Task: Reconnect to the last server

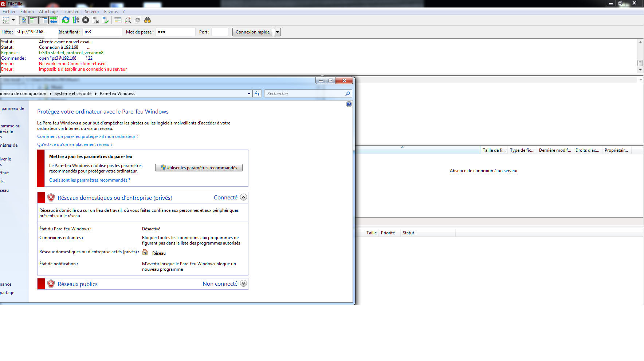Action: coord(106,20)
